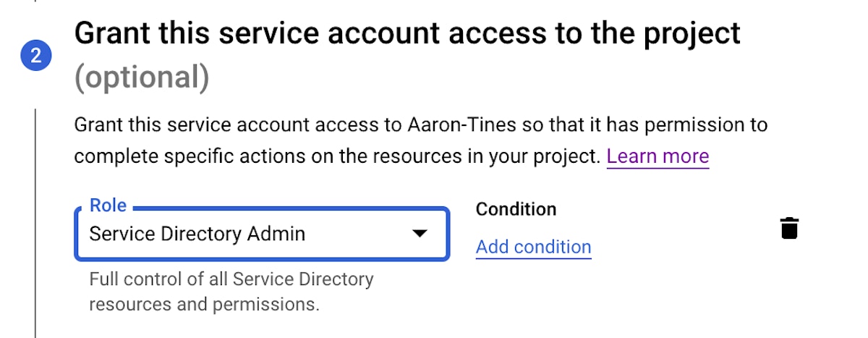This screenshot has height=338, width=868.
Task: Click the Add condition link
Action: (533, 247)
